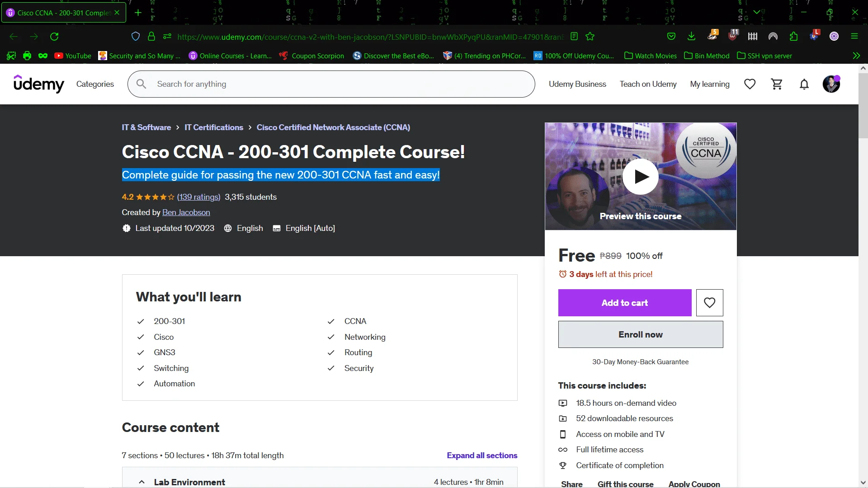Click the browser forward arrow
This screenshot has width=868, height=488.
click(34, 37)
